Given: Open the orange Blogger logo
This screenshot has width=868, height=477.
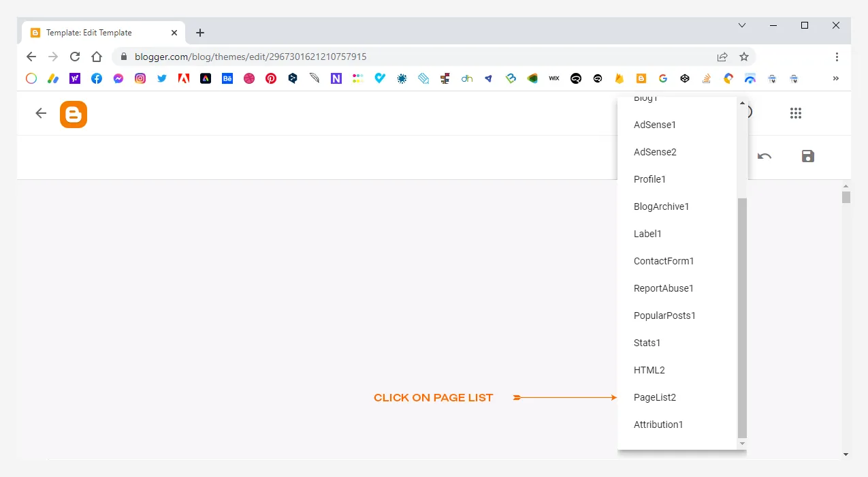Looking at the screenshot, I should pos(74,114).
